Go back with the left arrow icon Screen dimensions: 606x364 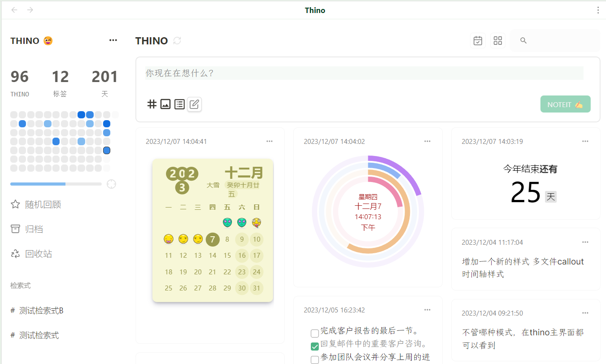click(x=14, y=10)
